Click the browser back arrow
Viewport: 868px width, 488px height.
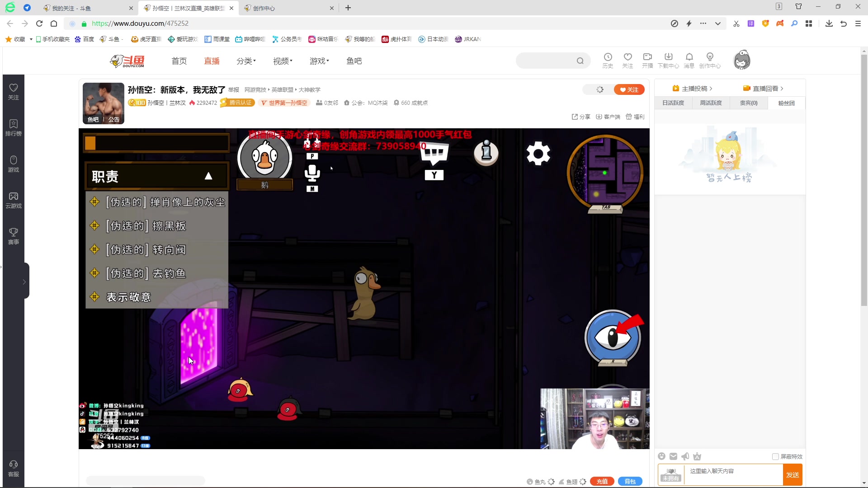(10, 23)
